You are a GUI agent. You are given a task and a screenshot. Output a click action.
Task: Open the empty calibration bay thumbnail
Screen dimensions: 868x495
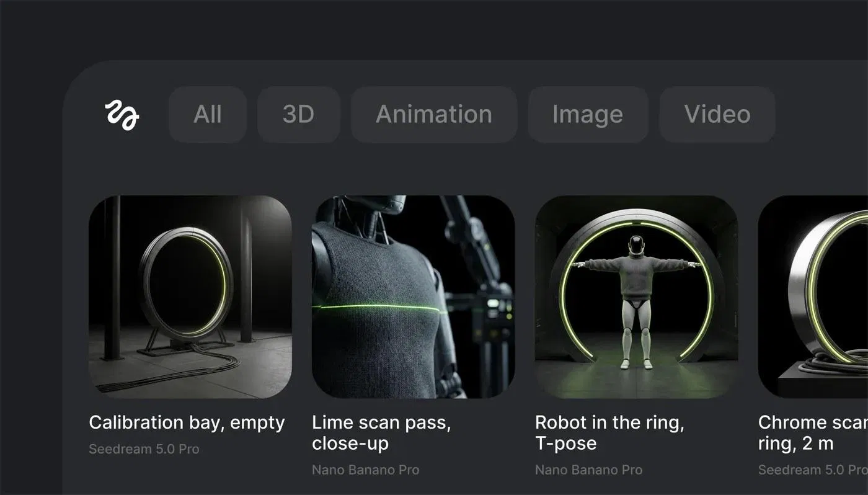pyautogui.click(x=190, y=297)
